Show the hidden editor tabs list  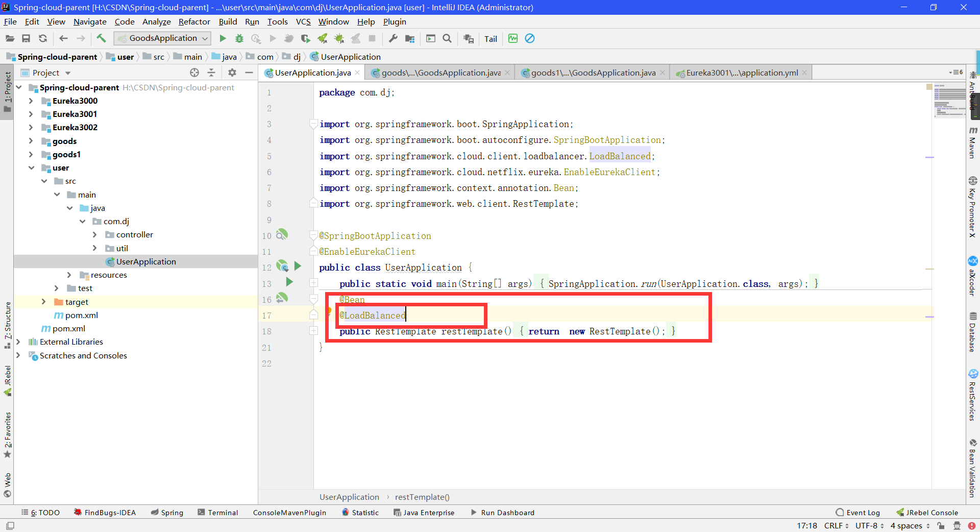coord(956,72)
